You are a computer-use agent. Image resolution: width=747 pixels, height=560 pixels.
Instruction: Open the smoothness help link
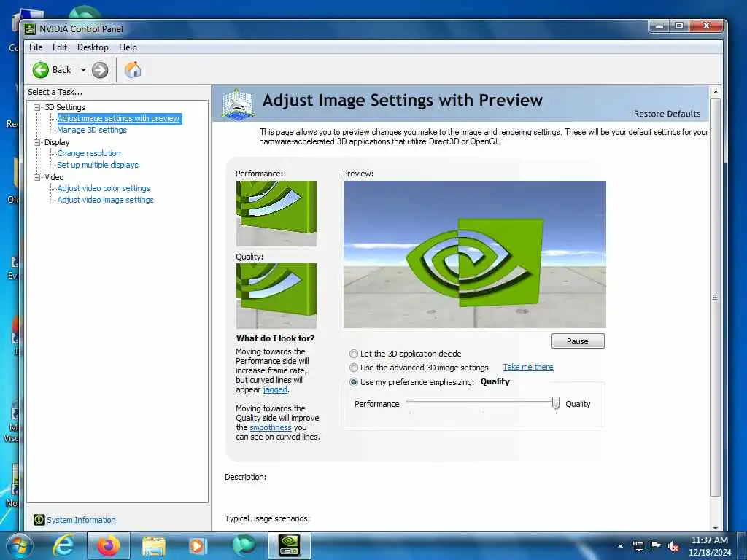pyautogui.click(x=270, y=427)
